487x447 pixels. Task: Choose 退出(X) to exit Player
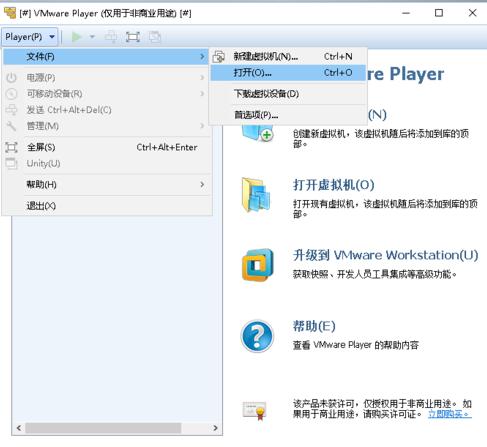click(x=106, y=206)
